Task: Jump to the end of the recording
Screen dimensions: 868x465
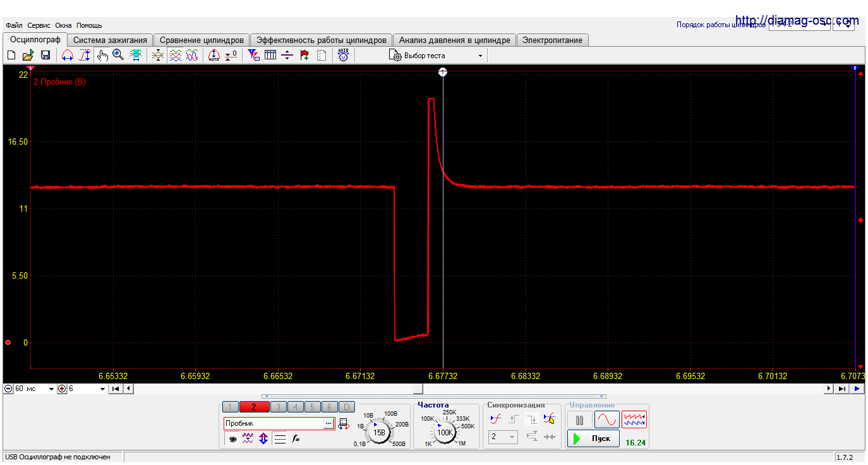Action: pyautogui.click(x=842, y=389)
